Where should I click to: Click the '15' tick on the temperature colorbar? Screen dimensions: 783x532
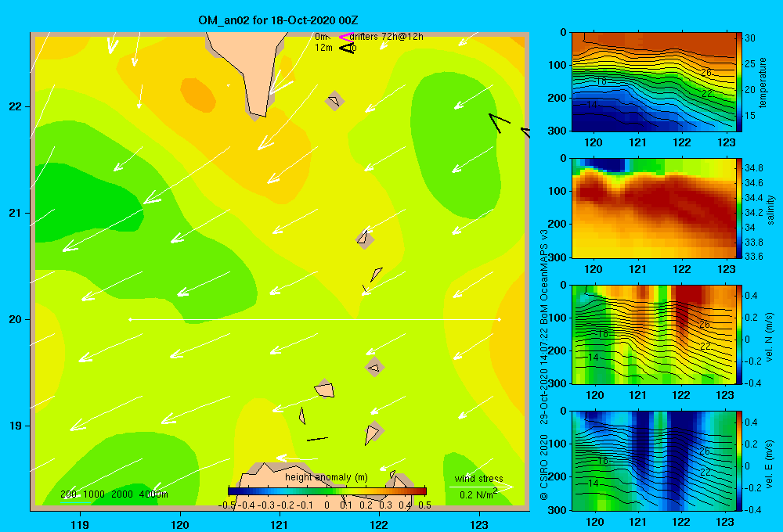pyautogui.click(x=750, y=115)
